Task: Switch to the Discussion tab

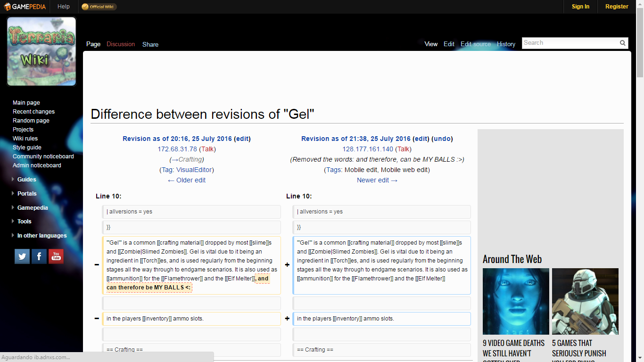Action: [x=121, y=44]
